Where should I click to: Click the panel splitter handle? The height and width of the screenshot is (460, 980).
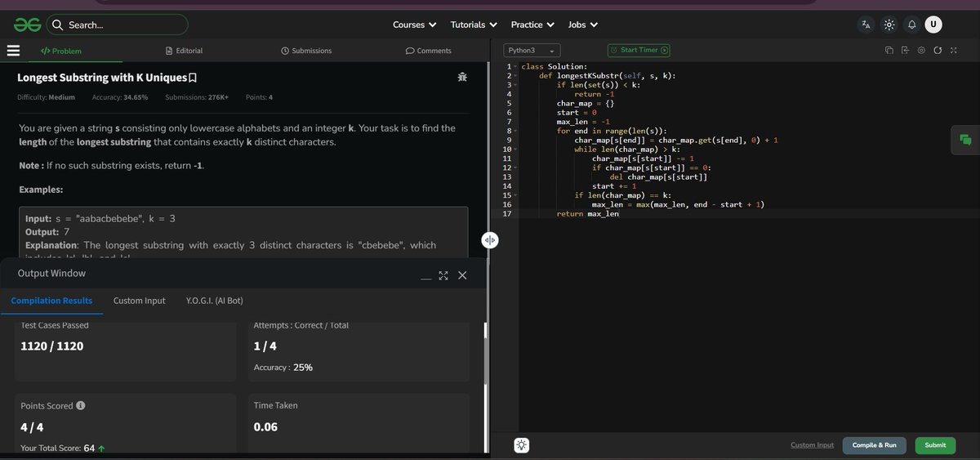coord(490,240)
